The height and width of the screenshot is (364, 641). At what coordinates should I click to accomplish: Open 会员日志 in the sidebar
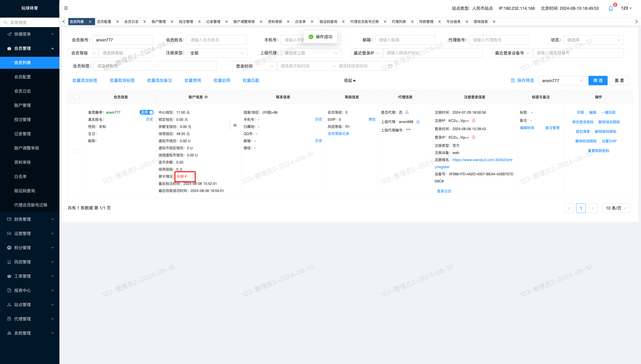click(22, 91)
